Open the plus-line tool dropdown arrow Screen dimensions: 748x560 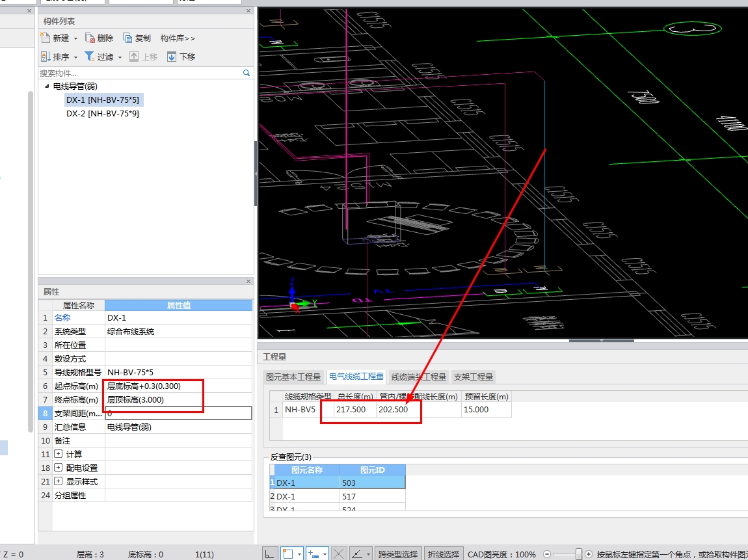[325, 554]
